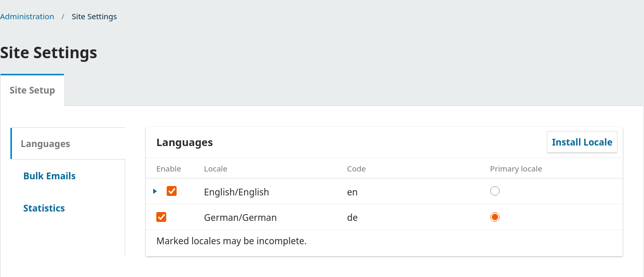
Task: Click the German/German locale name
Action: point(240,218)
